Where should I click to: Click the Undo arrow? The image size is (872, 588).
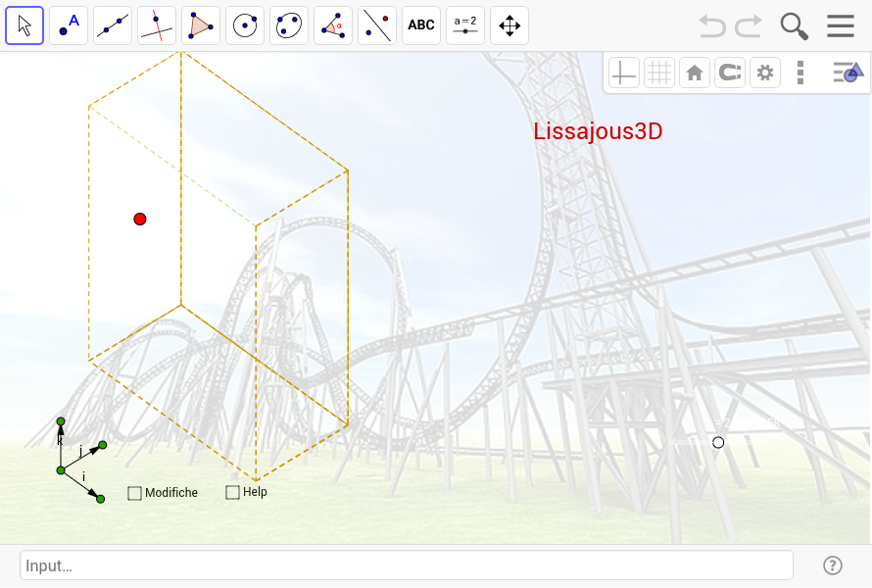tap(712, 26)
